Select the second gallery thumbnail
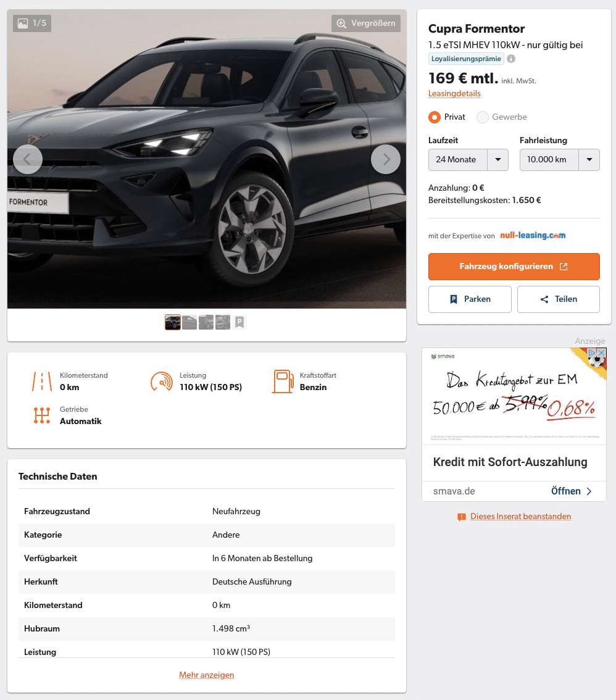Screen dimensions: 616x700 click(x=189, y=322)
